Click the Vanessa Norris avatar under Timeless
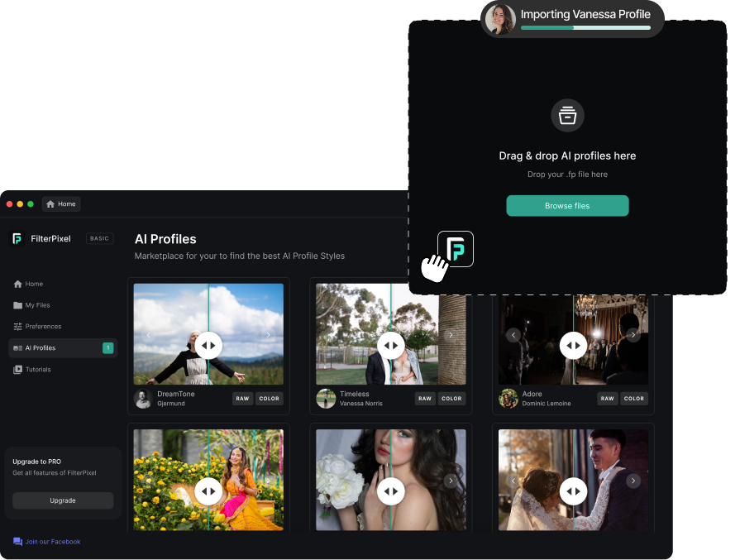 326,399
